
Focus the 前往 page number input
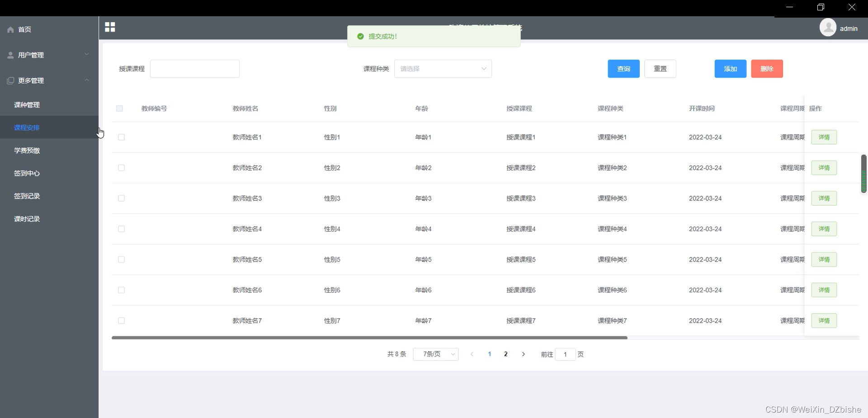coord(565,354)
